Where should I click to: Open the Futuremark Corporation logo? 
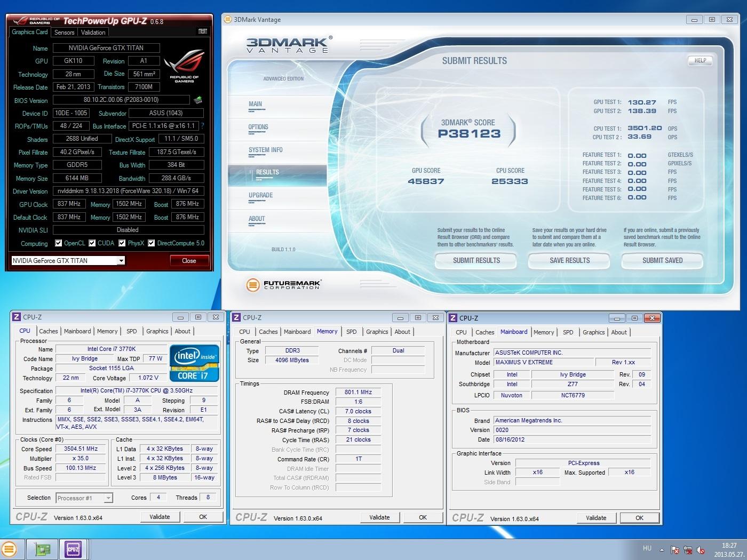pos(284,285)
